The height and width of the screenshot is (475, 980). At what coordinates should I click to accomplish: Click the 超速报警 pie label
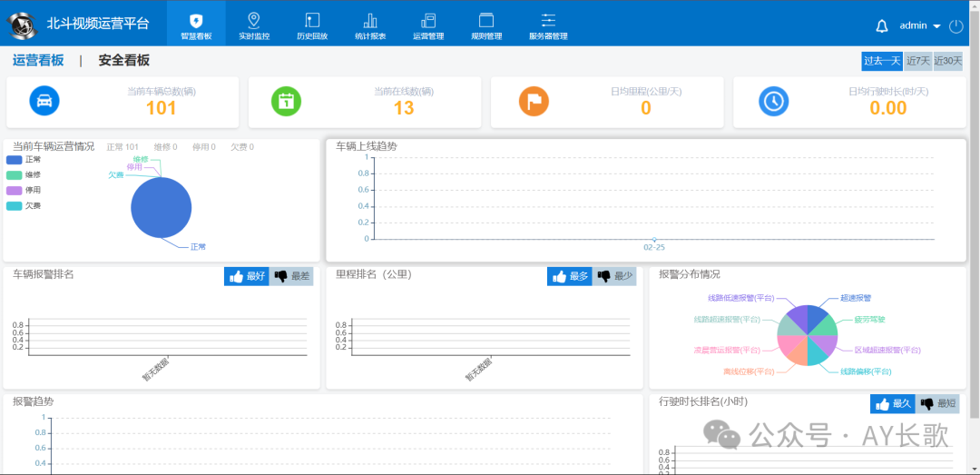click(x=856, y=298)
